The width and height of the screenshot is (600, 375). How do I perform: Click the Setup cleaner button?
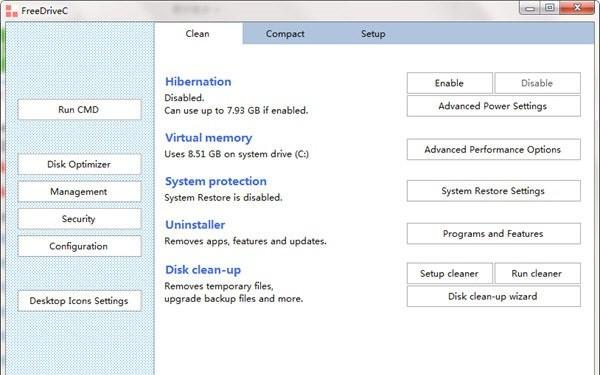450,273
